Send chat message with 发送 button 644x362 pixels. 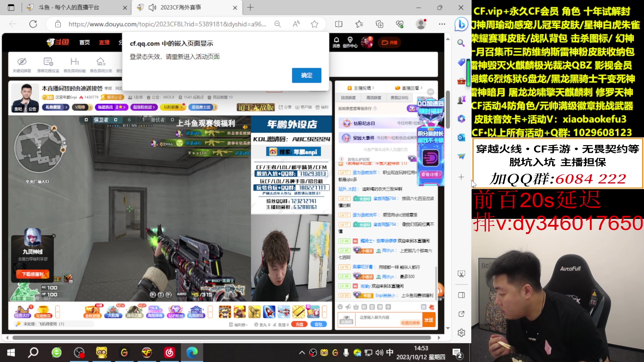[428, 320]
